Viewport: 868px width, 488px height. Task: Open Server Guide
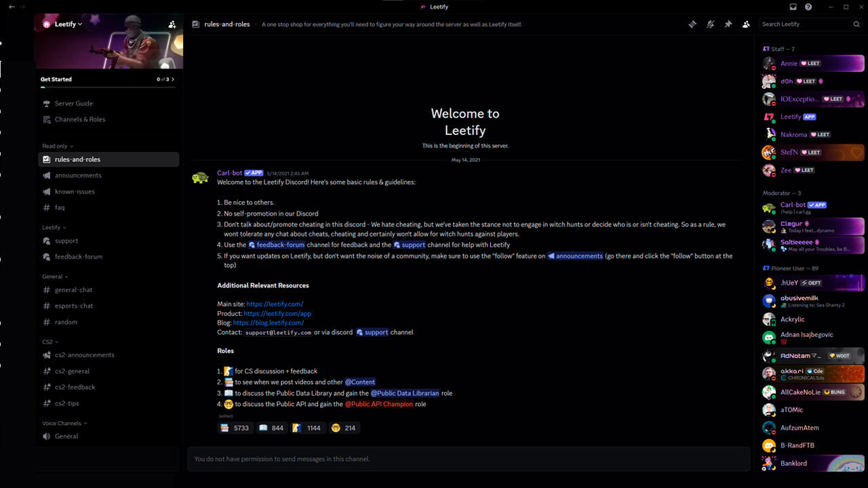[108, 104]
